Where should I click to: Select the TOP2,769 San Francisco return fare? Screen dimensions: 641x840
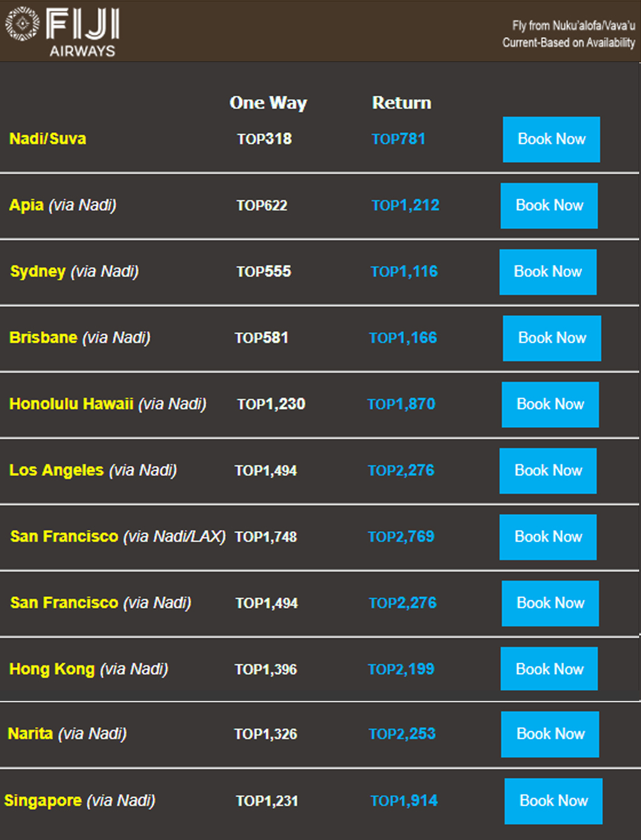(x=401, y=537)
